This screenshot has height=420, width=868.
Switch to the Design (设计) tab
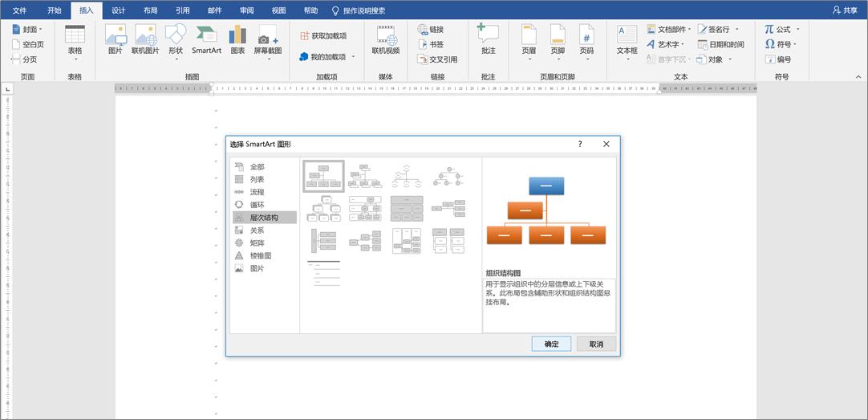[119, 10]
